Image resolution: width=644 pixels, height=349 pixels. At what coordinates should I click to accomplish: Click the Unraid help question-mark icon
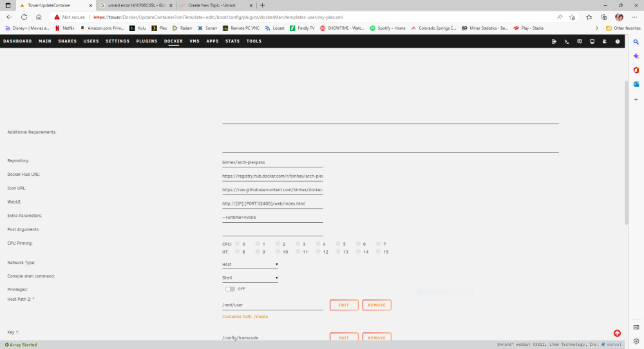(x=618, y=41)
